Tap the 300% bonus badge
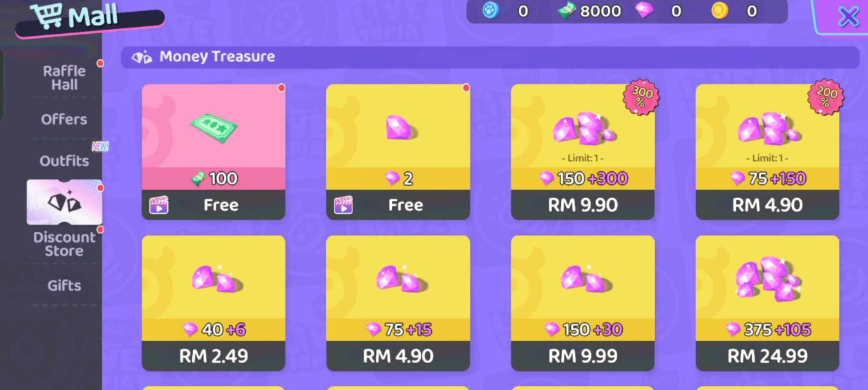The height and width of the screenshot is (390, 868). [641, 97]
